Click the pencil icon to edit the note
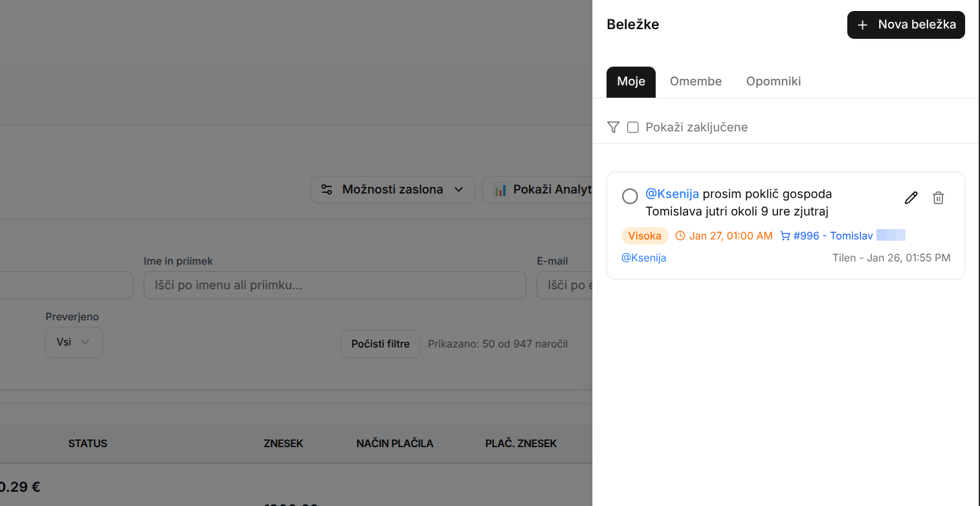The image size is (980, 506). coord(911,198)
